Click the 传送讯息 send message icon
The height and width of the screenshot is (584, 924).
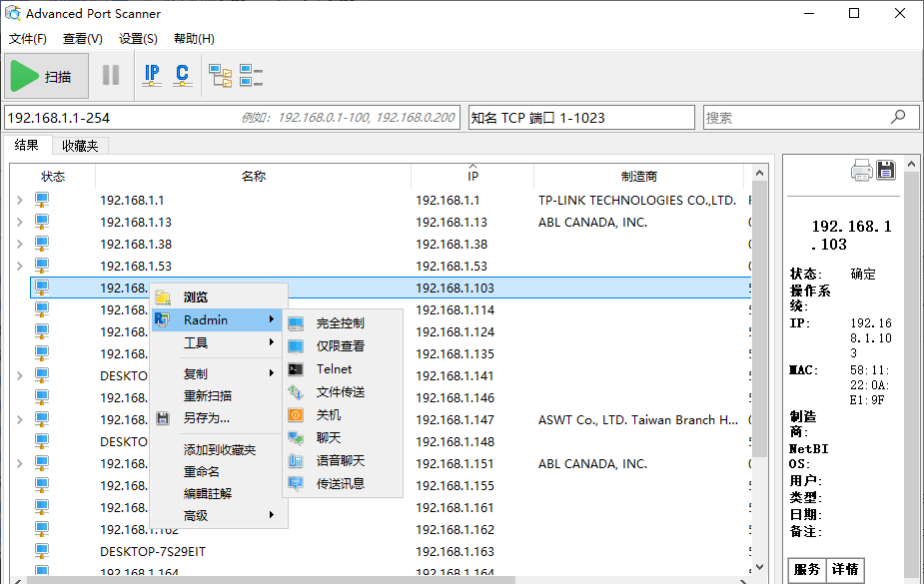point(296,484)
